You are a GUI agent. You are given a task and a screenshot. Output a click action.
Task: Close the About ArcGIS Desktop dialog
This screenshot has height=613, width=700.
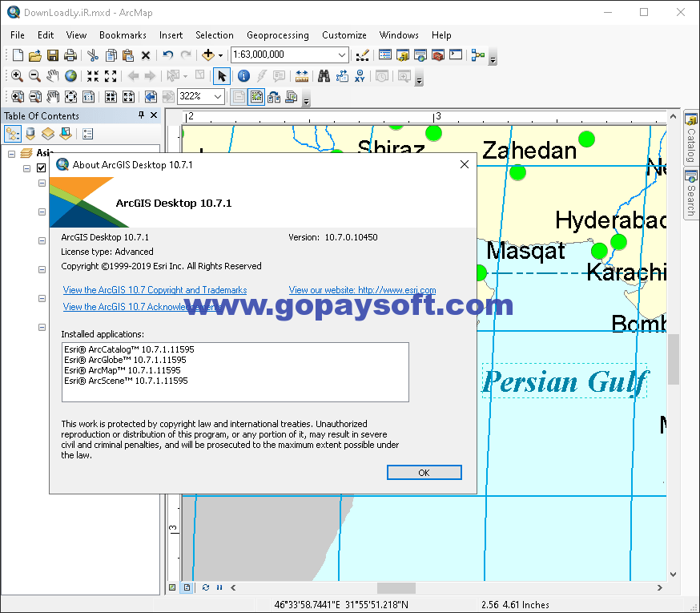point(465,164)
